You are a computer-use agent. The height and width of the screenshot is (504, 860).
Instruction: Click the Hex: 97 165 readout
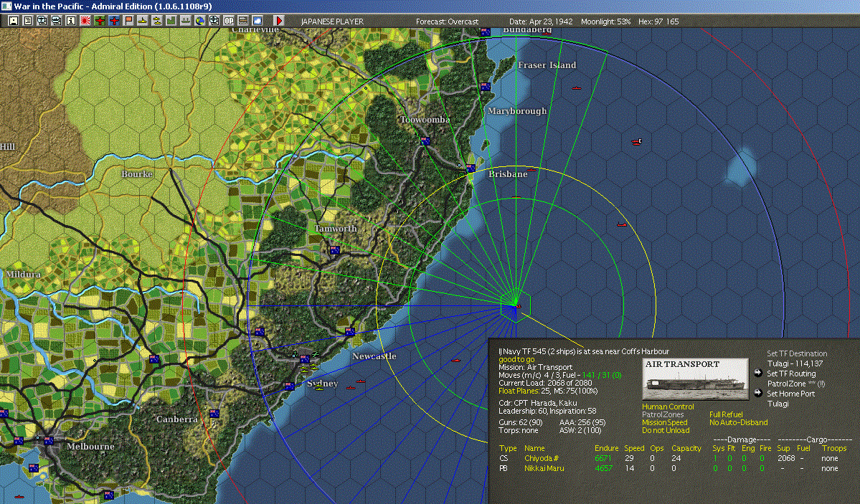tap(658, 22)
